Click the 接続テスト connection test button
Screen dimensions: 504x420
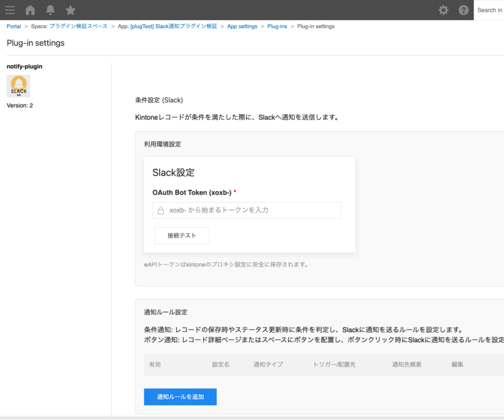click(182, 235)
